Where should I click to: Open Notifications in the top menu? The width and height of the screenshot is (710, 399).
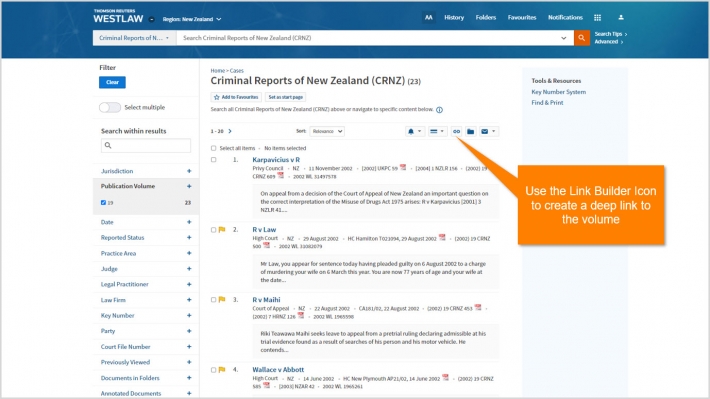click(565, 18)
